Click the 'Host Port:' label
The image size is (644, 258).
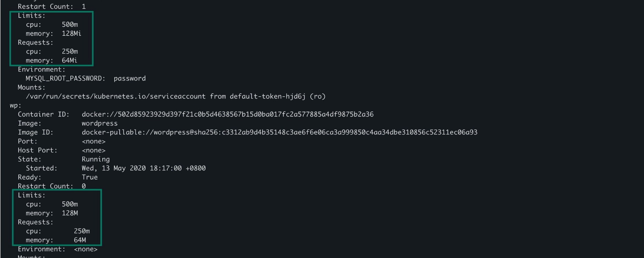38,150
